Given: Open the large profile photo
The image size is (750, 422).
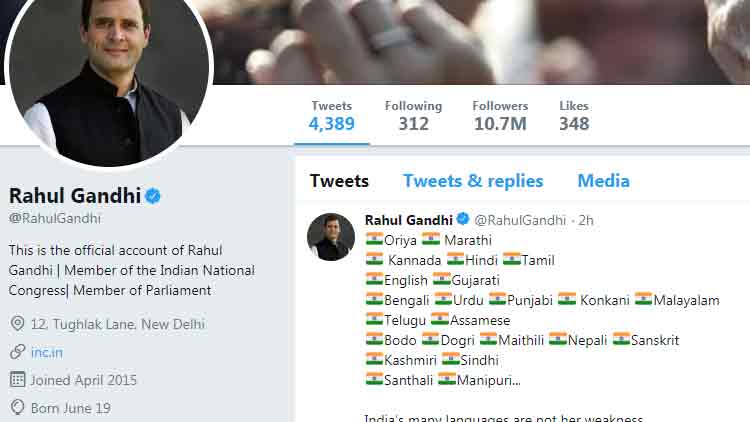Looking at the screenshot, I should (x=110, y=80).
